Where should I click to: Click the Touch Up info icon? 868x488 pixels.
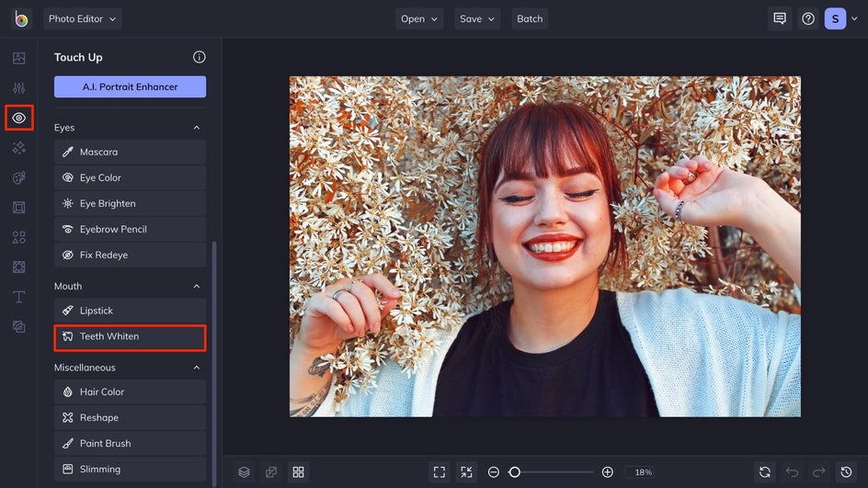click(199, 57)
